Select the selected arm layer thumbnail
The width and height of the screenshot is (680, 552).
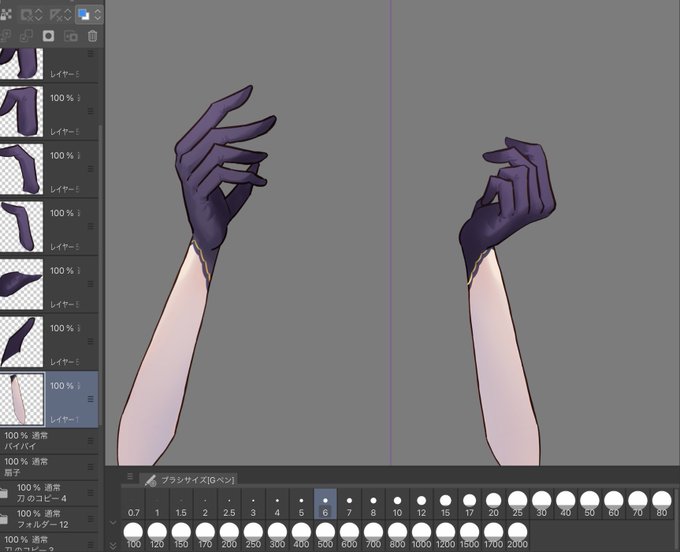coord(22,399)
